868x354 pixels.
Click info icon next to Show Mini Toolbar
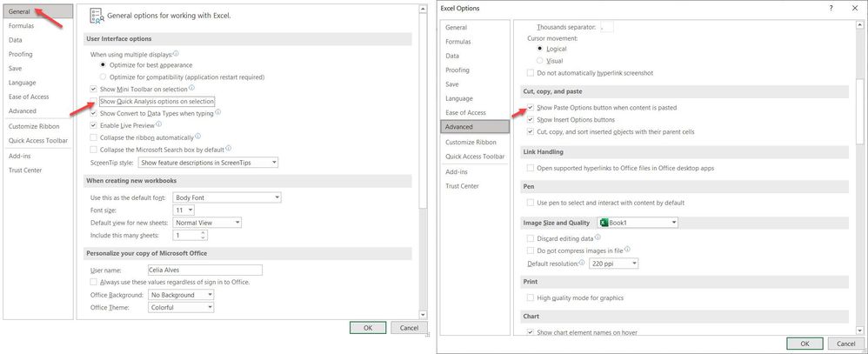click(x=192, y=88)
